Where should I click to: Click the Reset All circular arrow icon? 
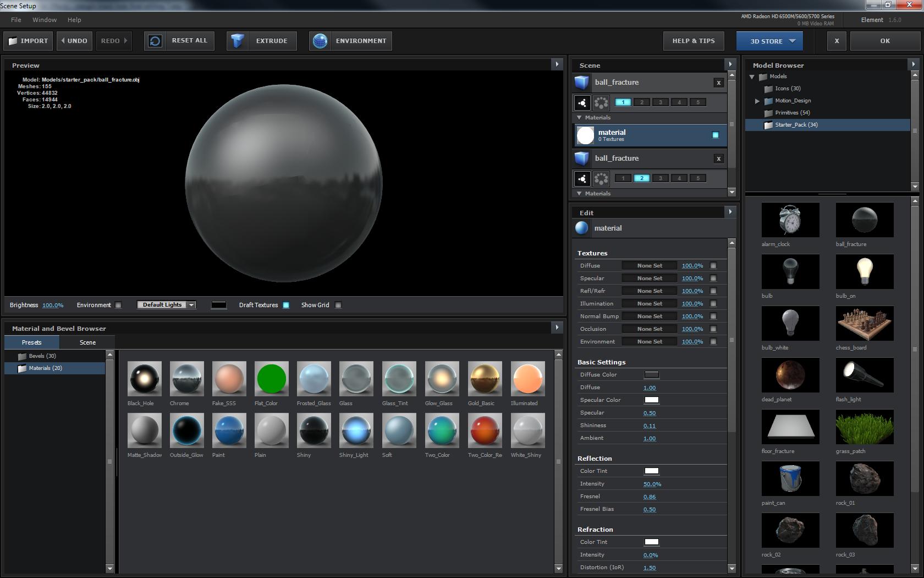point(156,41)
